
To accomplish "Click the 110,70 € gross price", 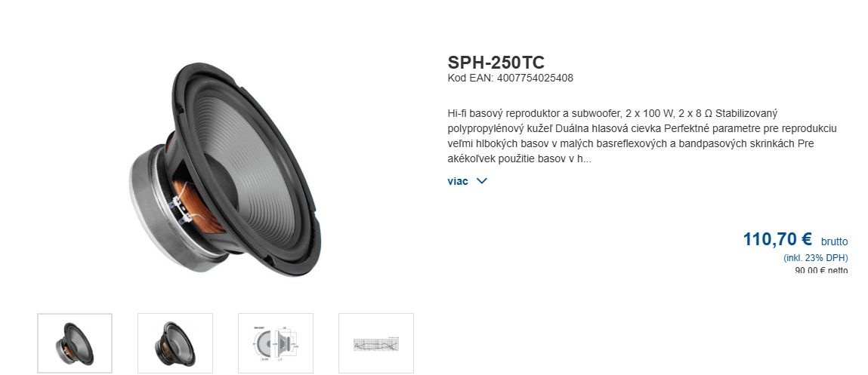I will click(x=777, y=239).
